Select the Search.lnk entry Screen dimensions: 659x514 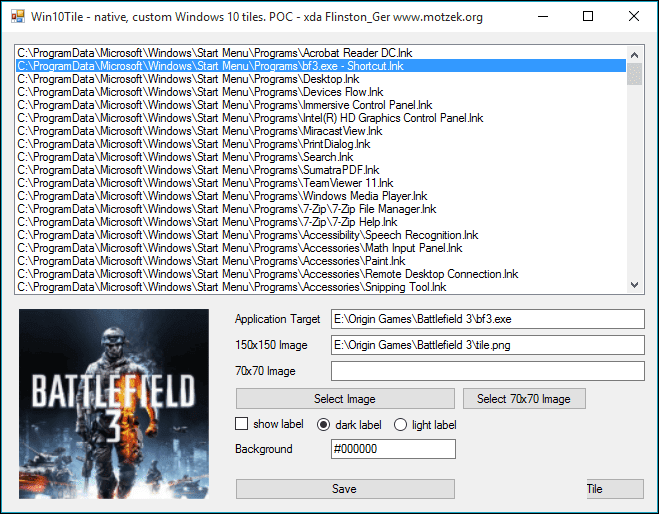pos(321,157)
